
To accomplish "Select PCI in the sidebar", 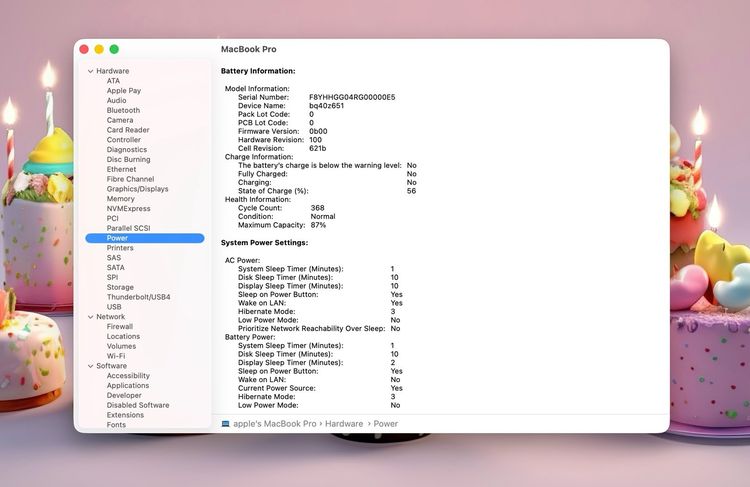I will tap(112, 218).
